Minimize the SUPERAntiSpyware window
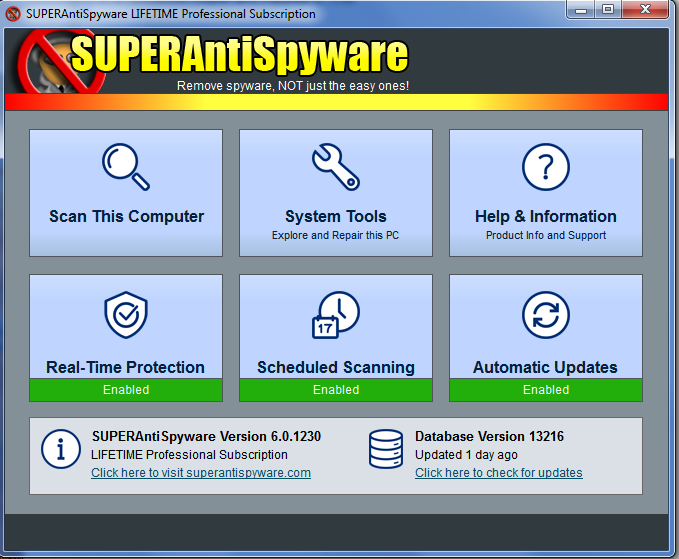 (x=581, y=10)
